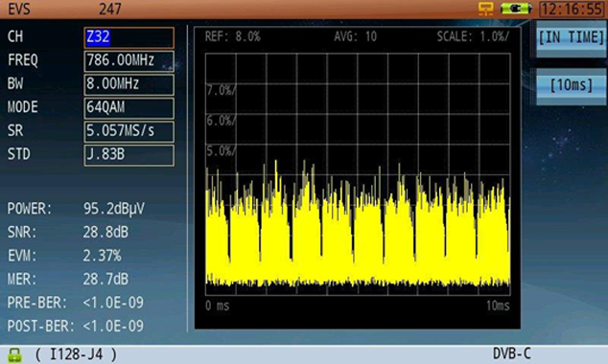Click the EVS title in the top bar
This screenshot has height=364, width=608.
(x=18, y=9)
